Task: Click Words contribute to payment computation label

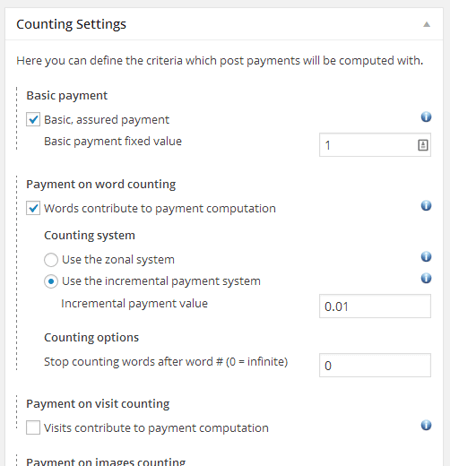Action: pyautogui.click(x=160, y=208)
